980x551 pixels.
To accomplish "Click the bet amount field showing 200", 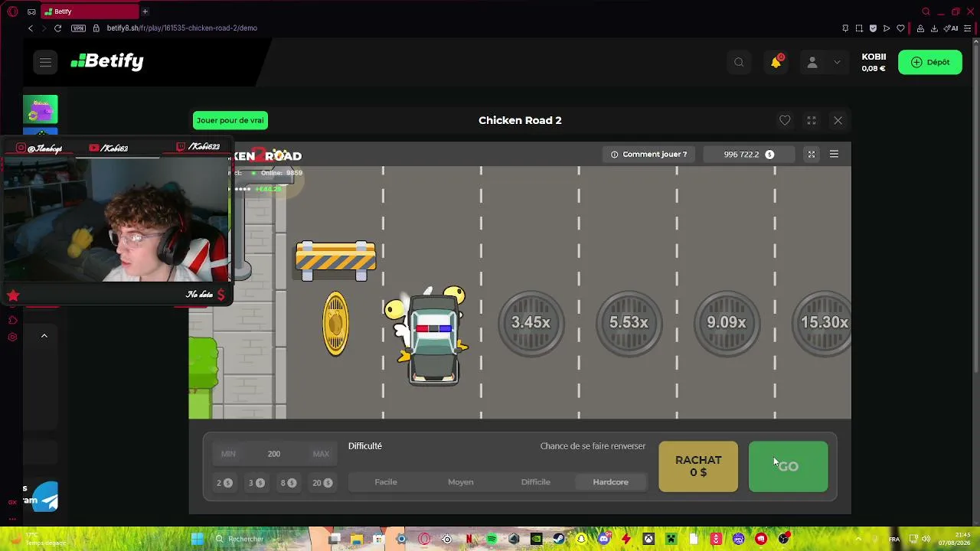I will point(274,454).
